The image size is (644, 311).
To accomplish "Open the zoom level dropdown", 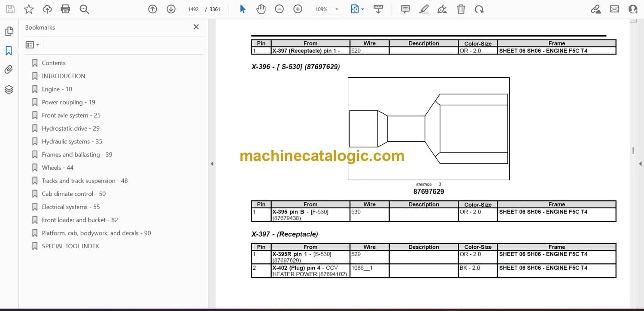I will 337,9.
